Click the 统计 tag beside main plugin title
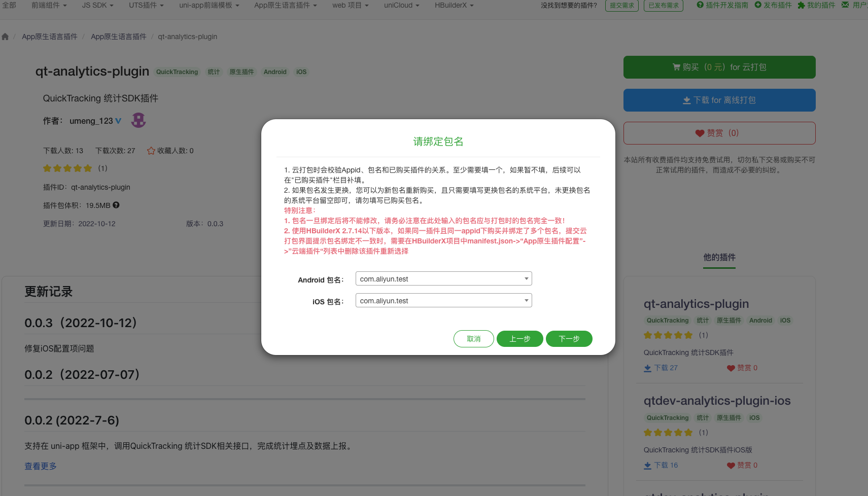 214,72
